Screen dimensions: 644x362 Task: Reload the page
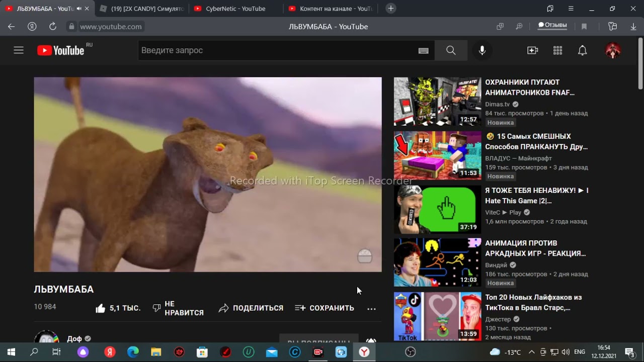(52, 27)
